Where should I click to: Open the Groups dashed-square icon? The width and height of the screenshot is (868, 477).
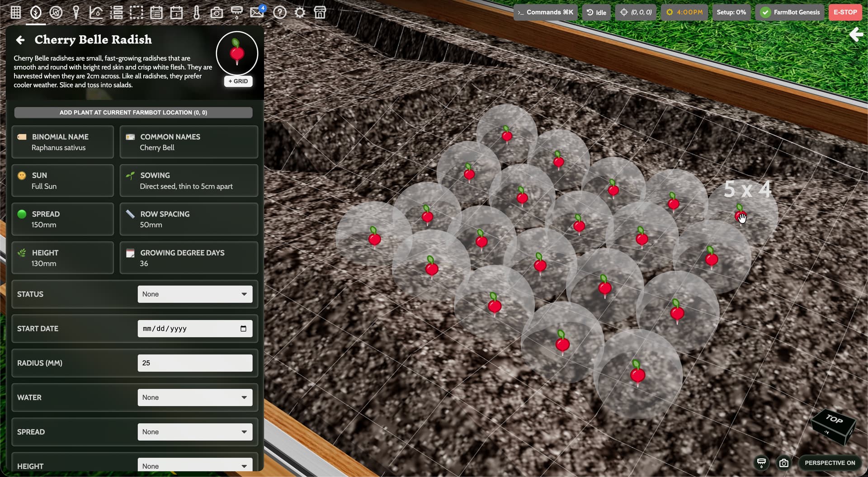136,12
